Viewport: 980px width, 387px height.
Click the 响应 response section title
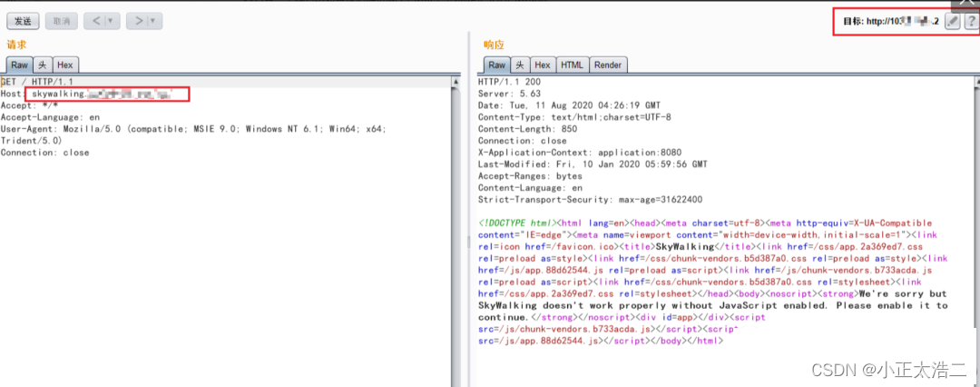click(x=494, y=45)
